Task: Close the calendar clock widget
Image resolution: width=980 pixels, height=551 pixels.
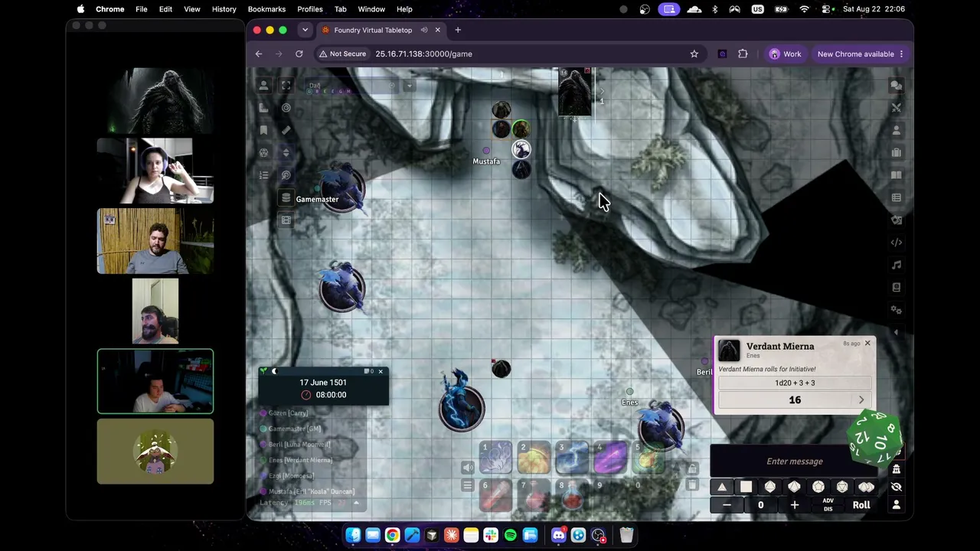Action: point(381,372)
